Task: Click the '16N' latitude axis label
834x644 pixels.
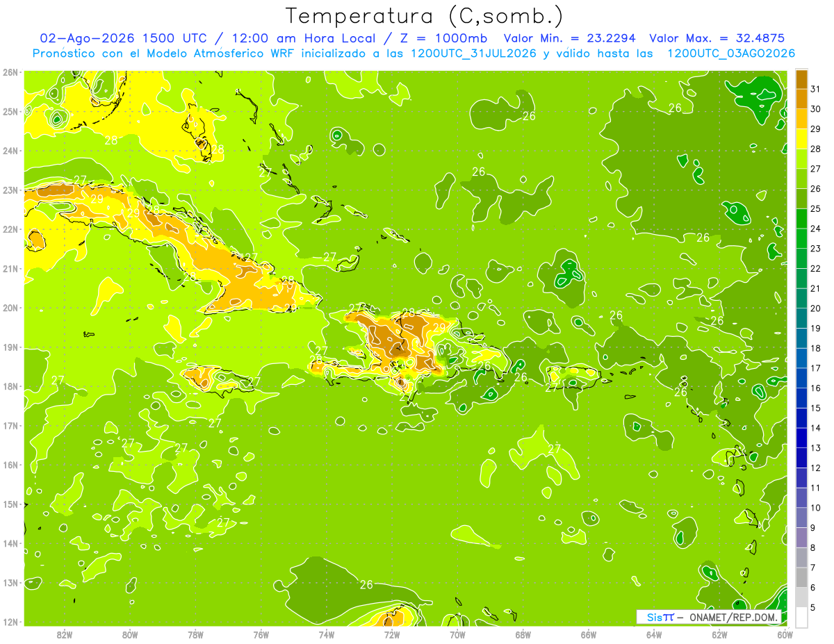Action: click(10, 465)
